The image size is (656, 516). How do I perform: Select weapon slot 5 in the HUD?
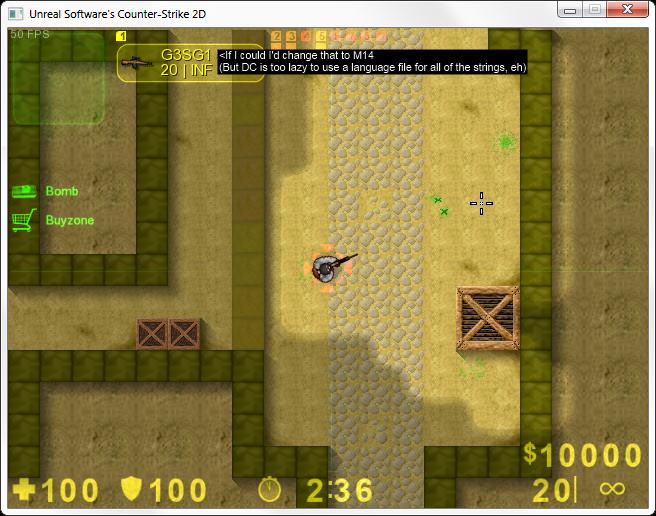point(321,36)
